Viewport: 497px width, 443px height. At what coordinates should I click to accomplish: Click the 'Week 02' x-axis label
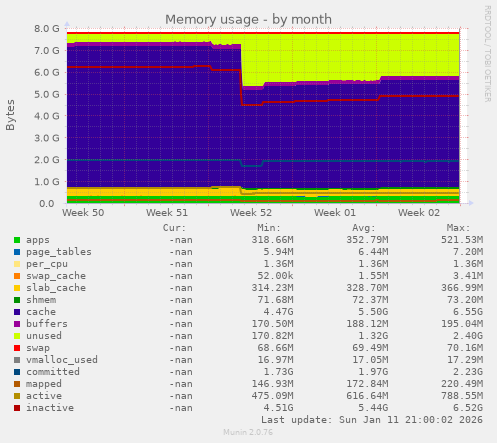pyautogui.click(x=419, y=213)
